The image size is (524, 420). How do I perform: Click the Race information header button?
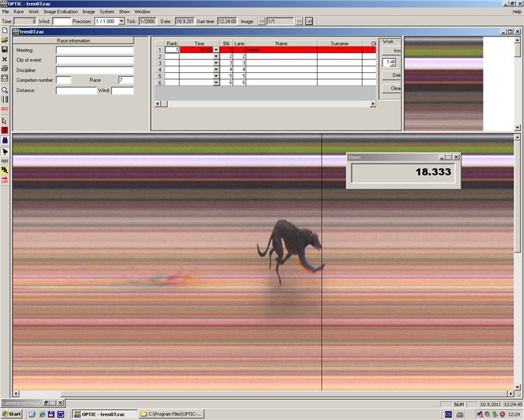pyautogui.click(x=73, y=41)
